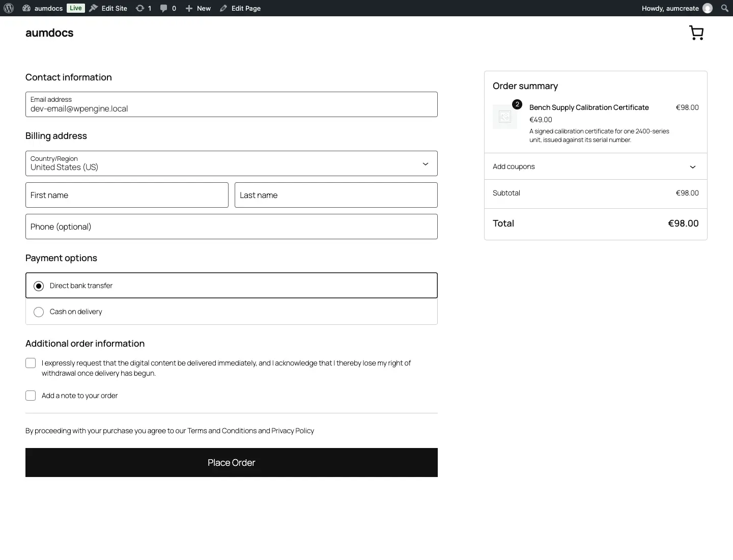Tick the immediate digital delivery consent checkbox

point(31,363)
